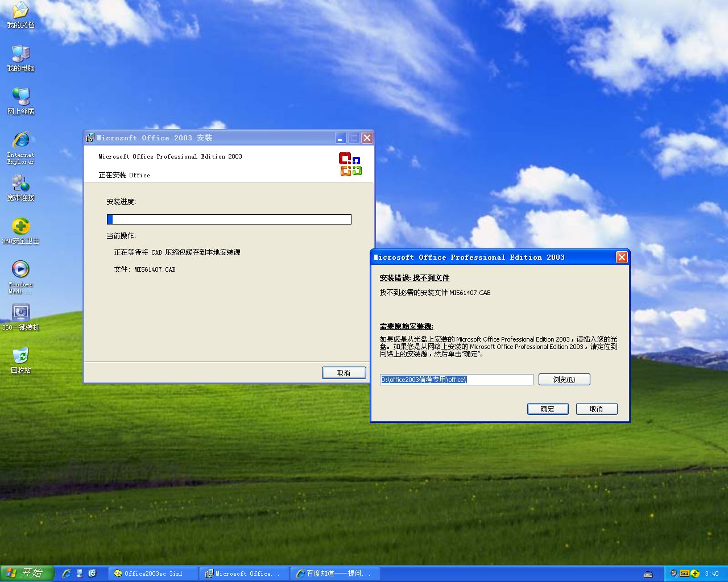Click Microsoft Office Professional Edition 2003 header text
Viewport: 728px width, 582px height.
pos(171,156)
